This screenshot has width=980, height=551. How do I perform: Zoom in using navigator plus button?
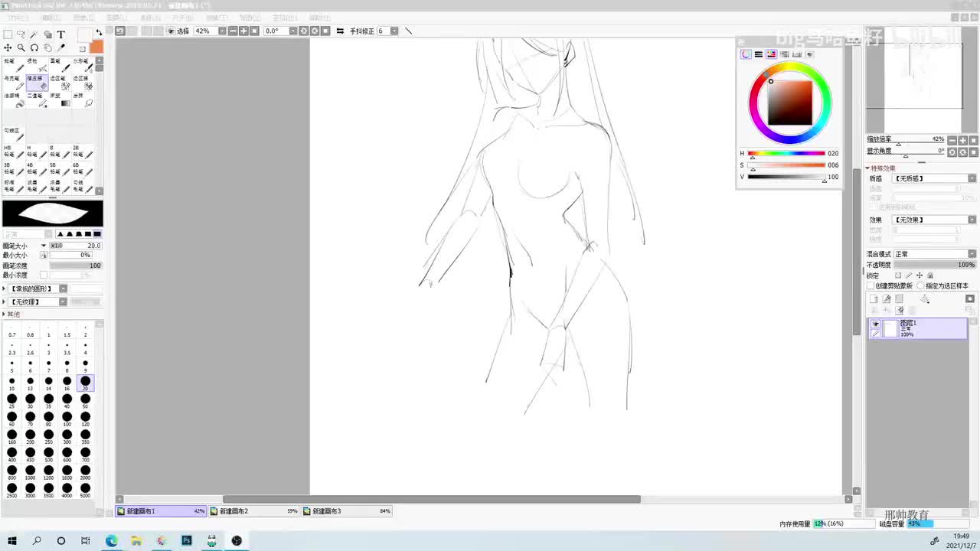click(963, 140)
